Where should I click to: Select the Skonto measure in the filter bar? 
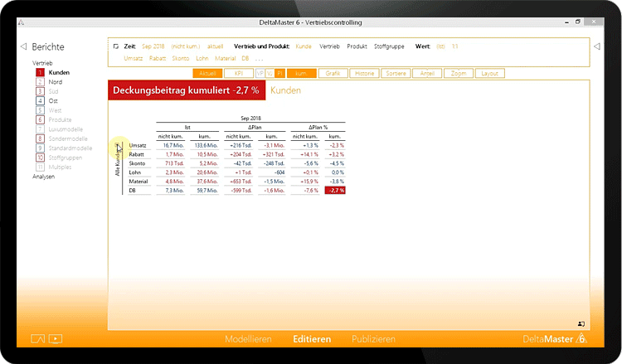(181, 58)
